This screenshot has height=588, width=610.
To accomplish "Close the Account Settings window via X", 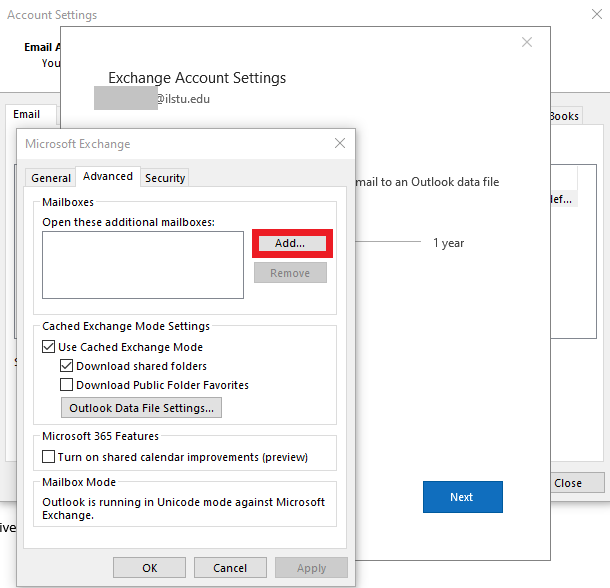I will pyautogui.click(x=597, y=14).
